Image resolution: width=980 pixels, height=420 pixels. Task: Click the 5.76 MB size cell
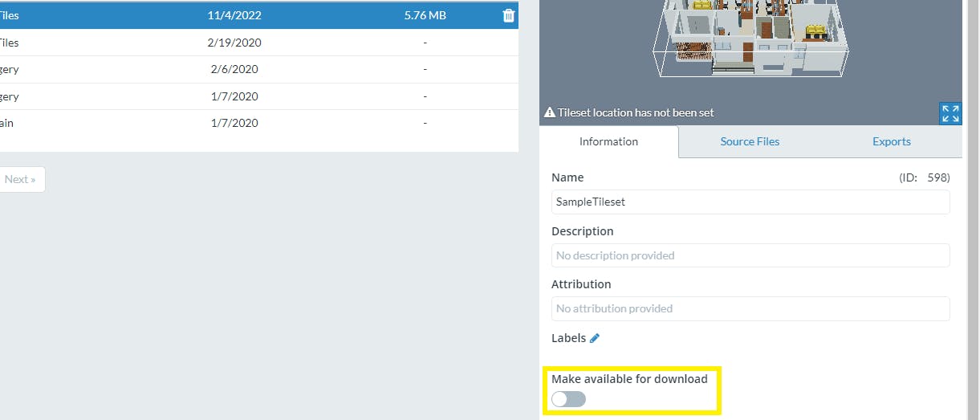(x=425, y=15)
